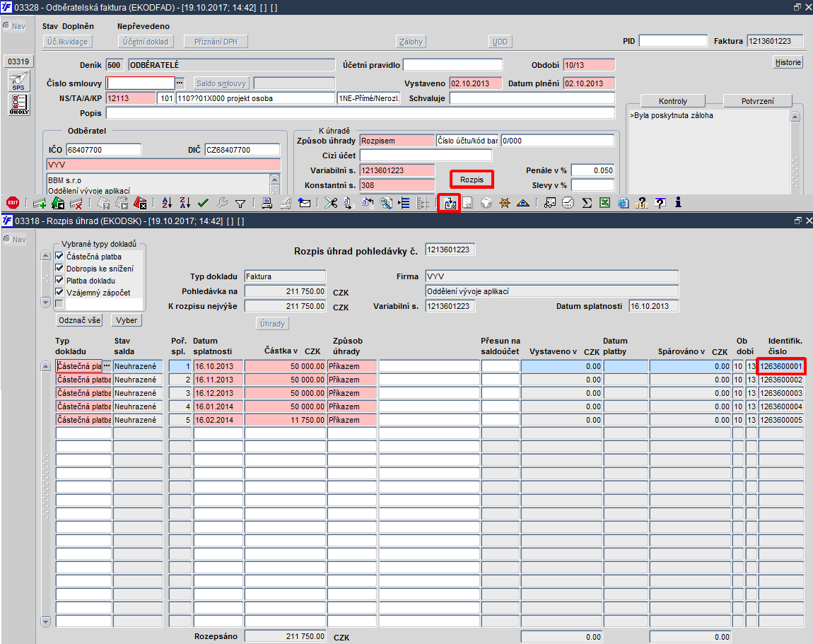Screen dimensions: 813x644
Task: Add a new record with the green plus icon
Action: [x=40, y=204]
